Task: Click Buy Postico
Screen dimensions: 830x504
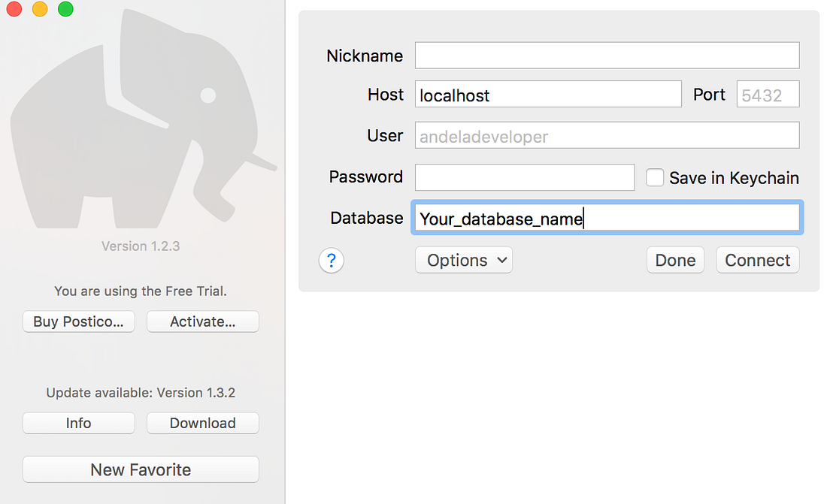Action: click(x=78, y=321)
